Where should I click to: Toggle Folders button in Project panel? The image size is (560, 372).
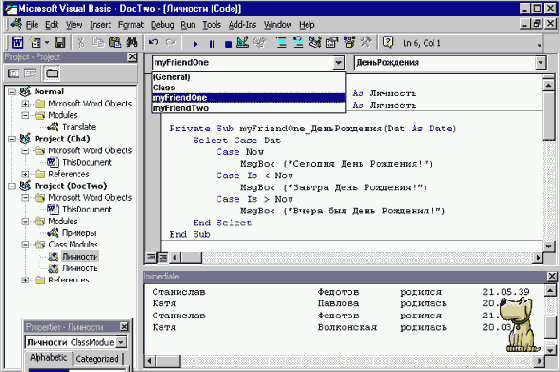[x=52, y=74]
